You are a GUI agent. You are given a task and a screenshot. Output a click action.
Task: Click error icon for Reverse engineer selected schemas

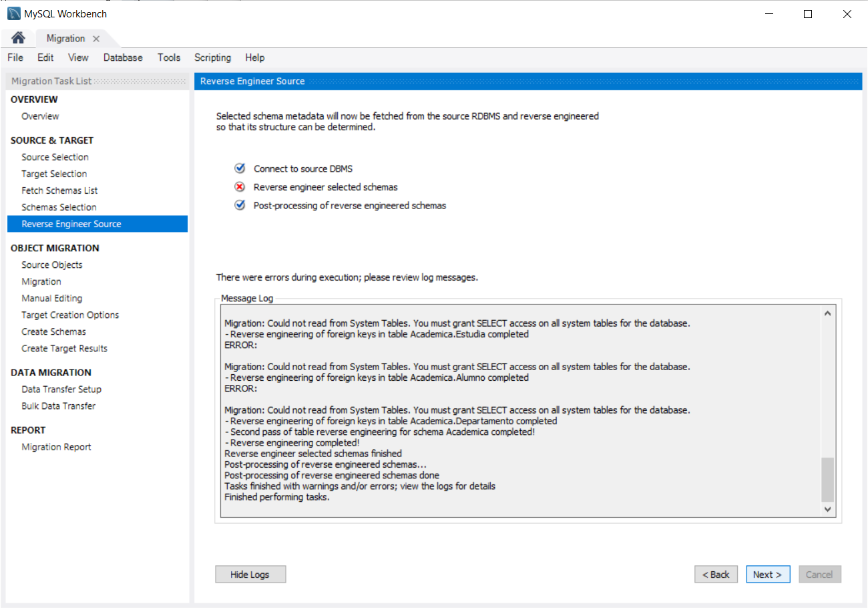pyautogui.click(x=240, y=187)
